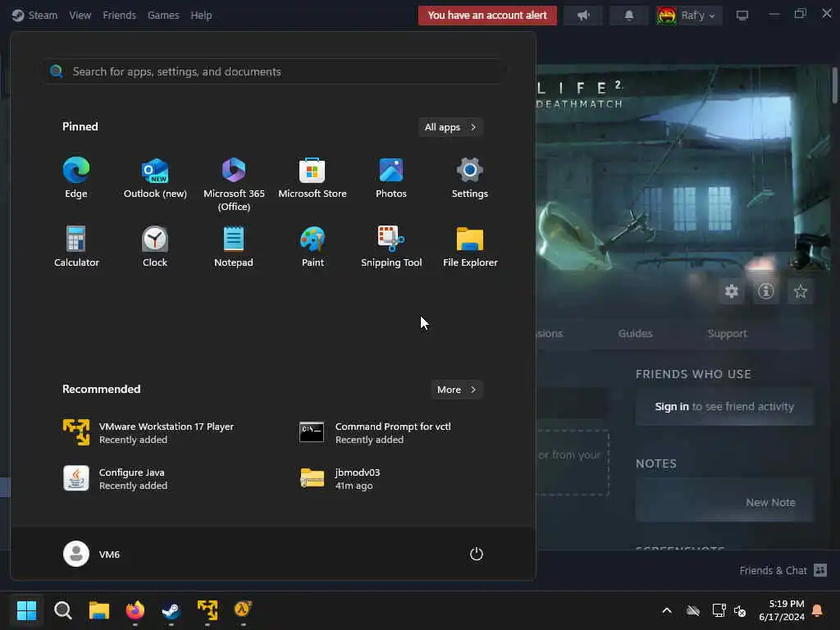Switch Steam to Big Picture mode icon

tap(742, 15)
